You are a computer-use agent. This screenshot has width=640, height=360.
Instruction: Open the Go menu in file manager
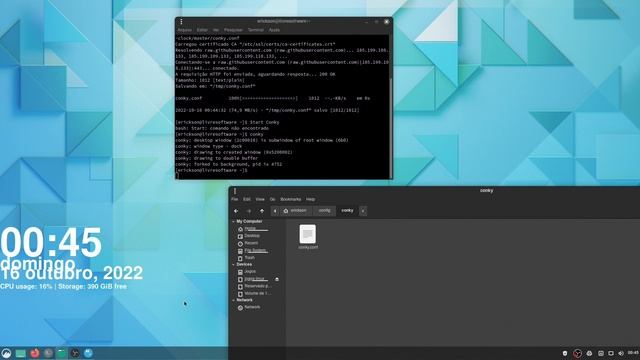click(x=273, y=200)
